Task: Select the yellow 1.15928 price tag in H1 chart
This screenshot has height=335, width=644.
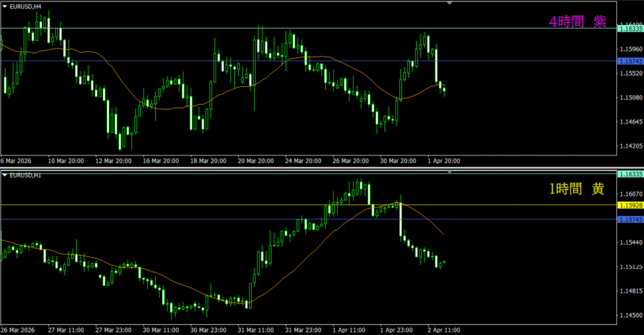Action: 630,205
